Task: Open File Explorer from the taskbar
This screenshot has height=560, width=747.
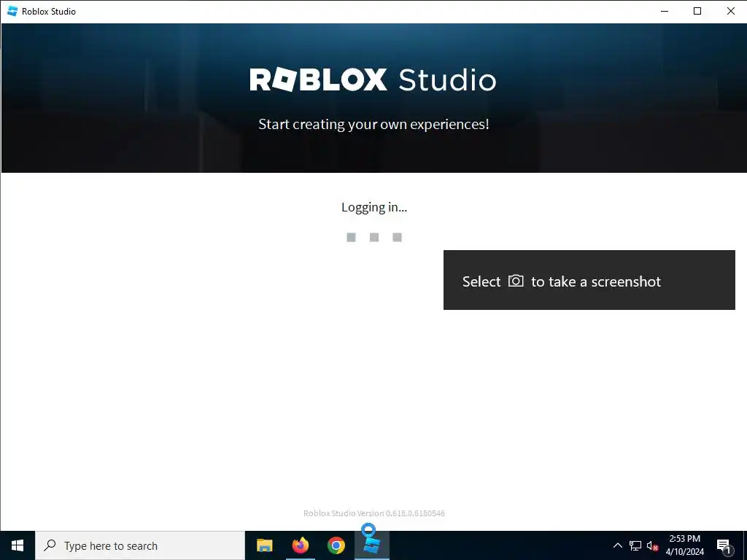Action: pos(264,545)
